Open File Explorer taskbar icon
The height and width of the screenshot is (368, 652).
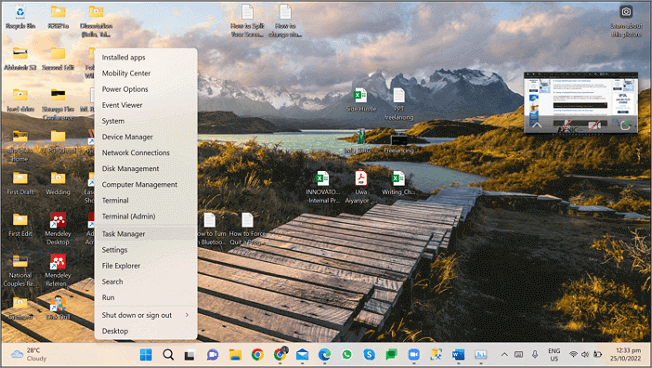point(235,355)
